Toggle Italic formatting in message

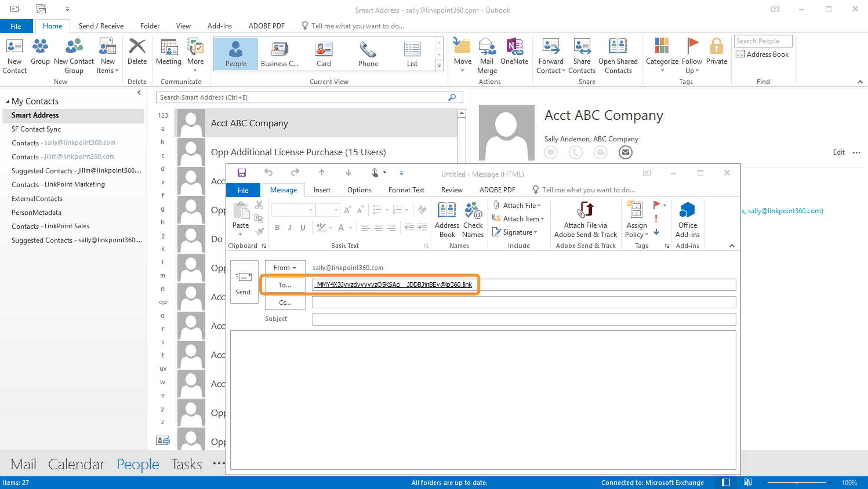coord(290,228)
